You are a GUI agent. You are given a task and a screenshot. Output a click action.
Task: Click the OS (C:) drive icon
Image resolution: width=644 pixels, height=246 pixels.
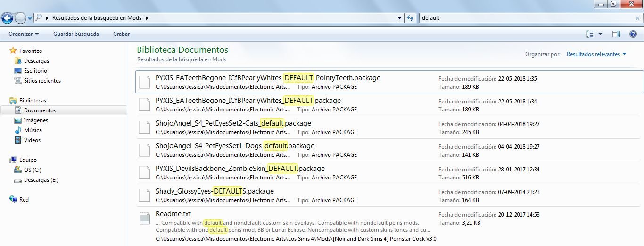[x=18, y=170]
